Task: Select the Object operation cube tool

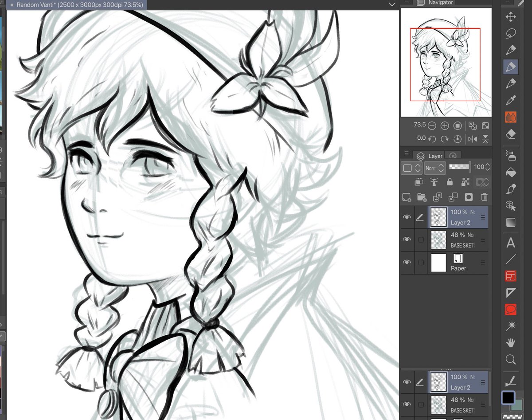Action: point(511,205)
